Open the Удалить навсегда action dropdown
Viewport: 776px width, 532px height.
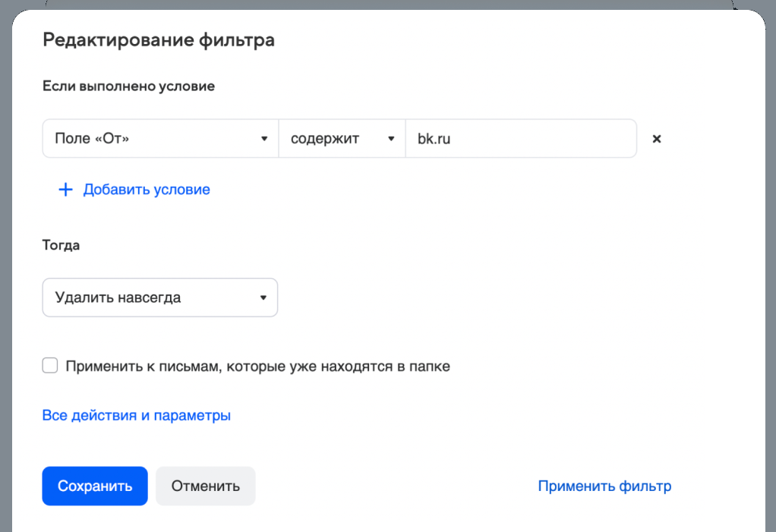coord(152,297)
